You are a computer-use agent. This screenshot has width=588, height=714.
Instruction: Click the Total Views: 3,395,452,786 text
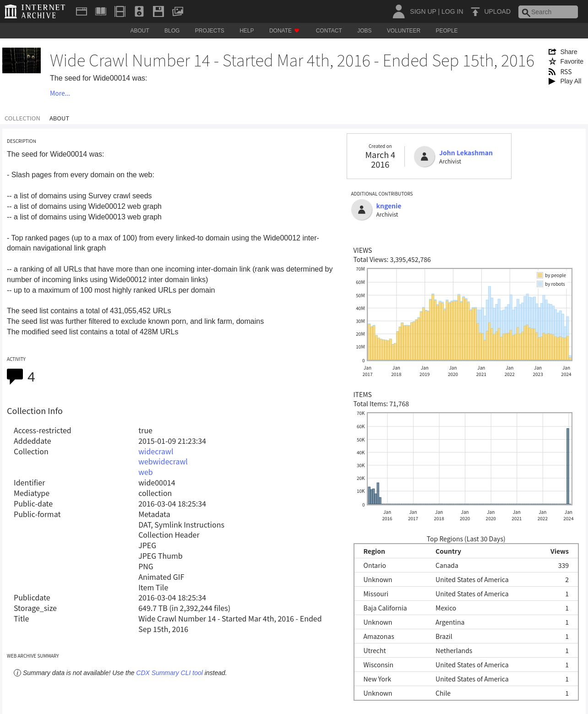click(392, 260)
